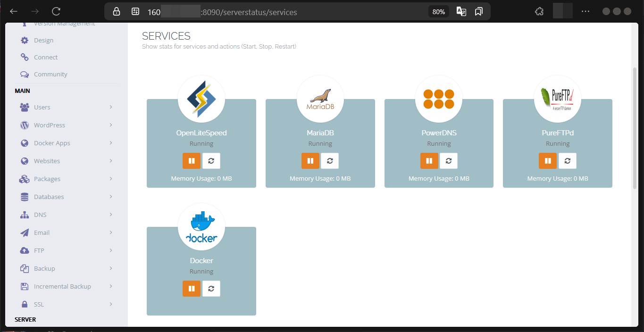Click the Docker Apps globe icon
Image resolution: width=644 pixels, height=332 pixels.
(25, 143)
